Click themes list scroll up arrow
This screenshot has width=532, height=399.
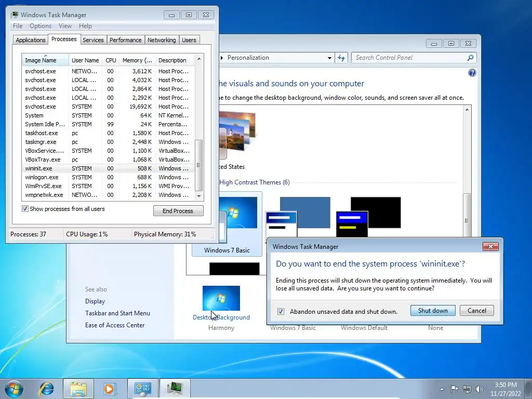pos(467,110)
